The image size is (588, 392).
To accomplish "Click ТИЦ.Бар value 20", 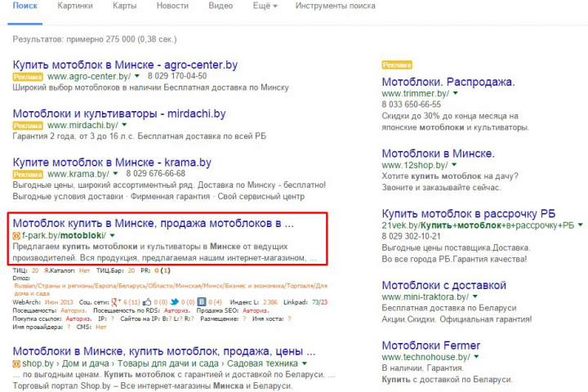I will [131, 270].
